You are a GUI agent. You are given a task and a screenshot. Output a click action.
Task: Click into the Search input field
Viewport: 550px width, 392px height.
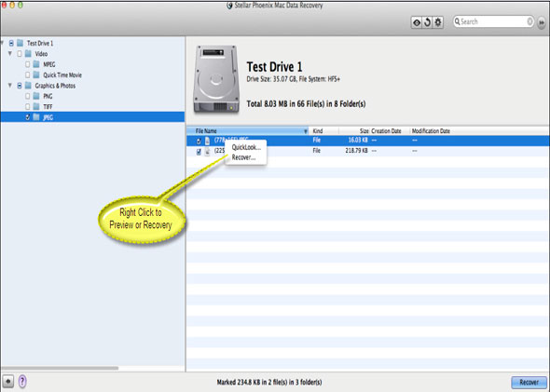coord(493,21)
